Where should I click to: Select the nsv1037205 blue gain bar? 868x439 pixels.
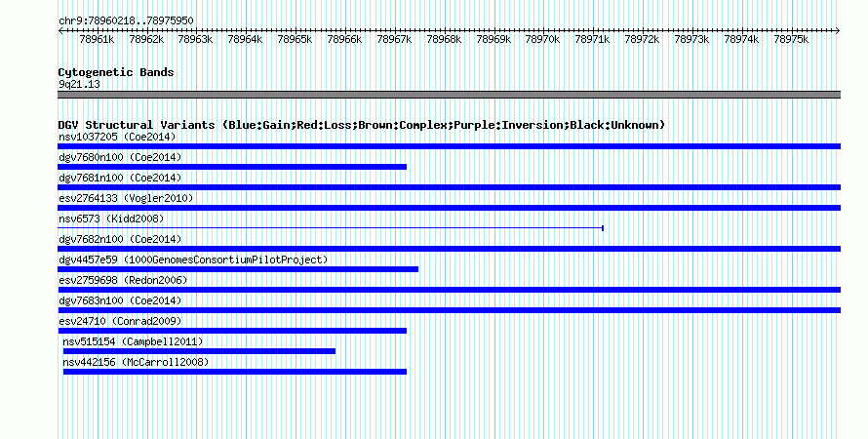[449, 146]
